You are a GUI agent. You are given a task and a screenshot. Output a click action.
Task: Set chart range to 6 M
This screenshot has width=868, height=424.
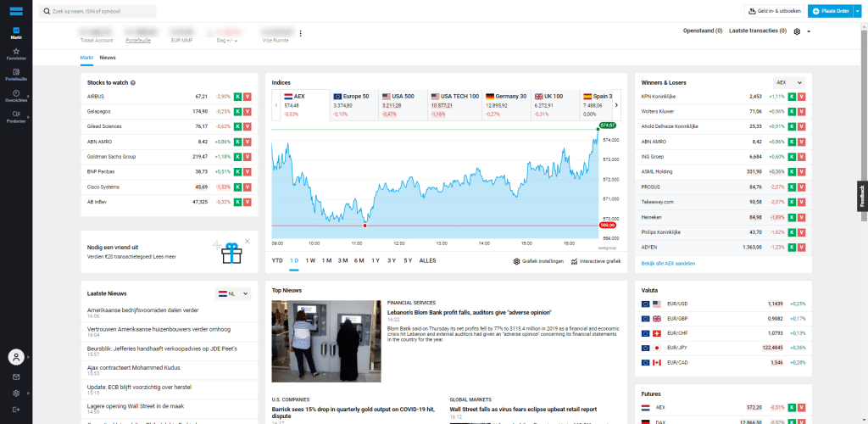359,260
